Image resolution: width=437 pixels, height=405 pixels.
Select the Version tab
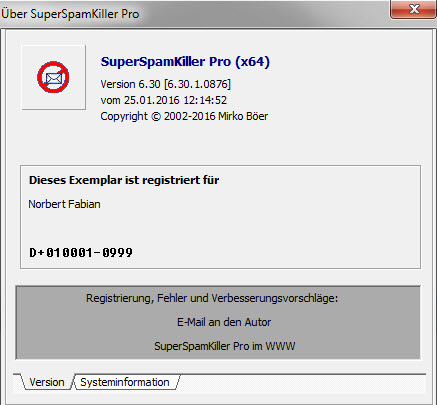[47, 382]
